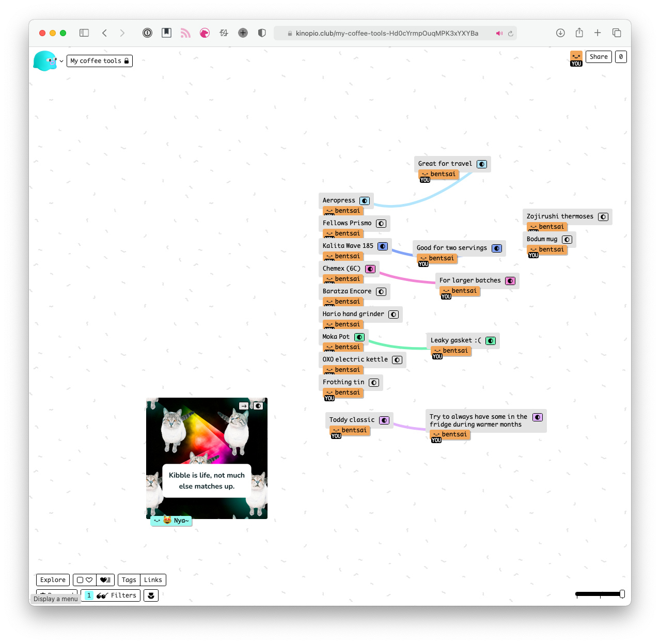This screenshot has height=644, width=660.
Task: Click the filled heart favorites icon
Action: click(x=105, y=580)
